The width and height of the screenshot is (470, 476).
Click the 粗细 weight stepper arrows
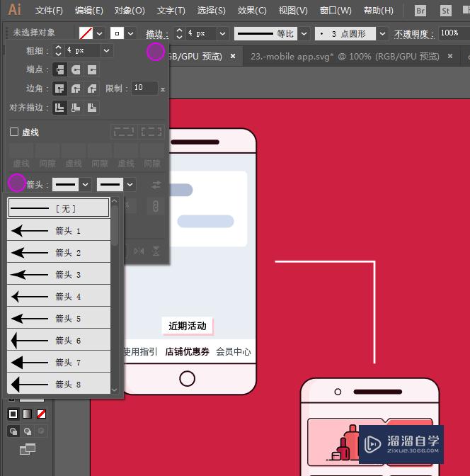58,50
